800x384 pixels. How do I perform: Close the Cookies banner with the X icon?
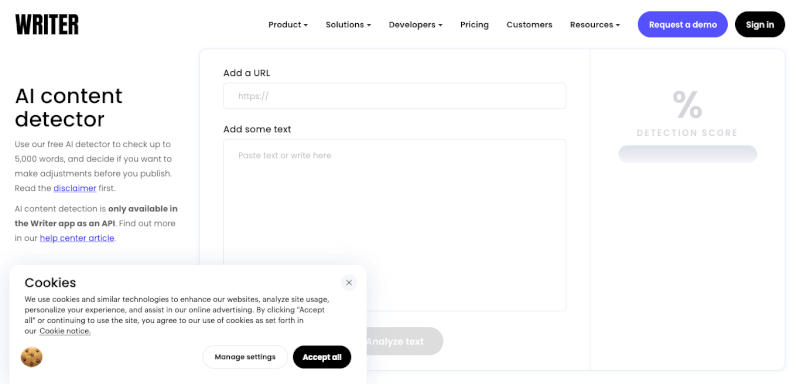349,283
